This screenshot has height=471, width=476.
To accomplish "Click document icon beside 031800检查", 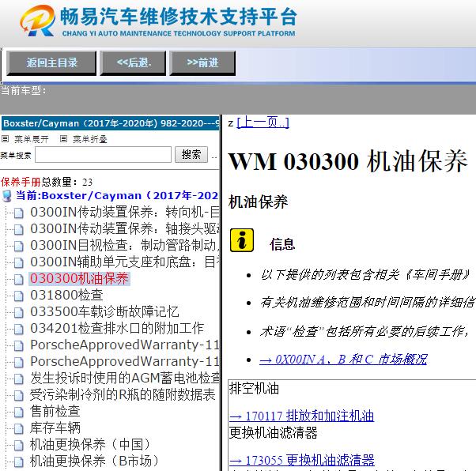I will (18, 296).
